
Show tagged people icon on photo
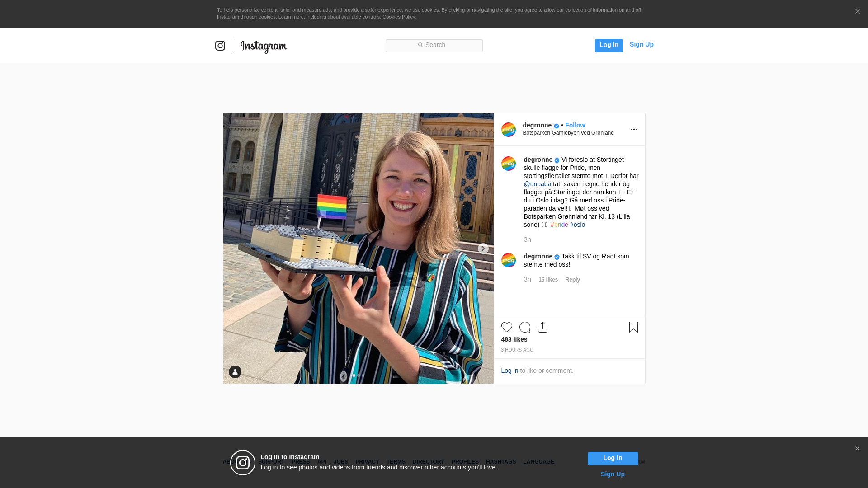(x=235, y=372)
